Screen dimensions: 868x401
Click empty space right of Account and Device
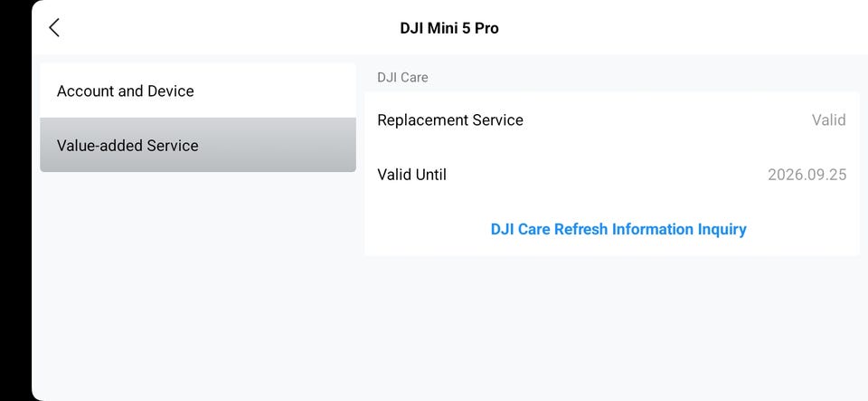tap(280, 91)
